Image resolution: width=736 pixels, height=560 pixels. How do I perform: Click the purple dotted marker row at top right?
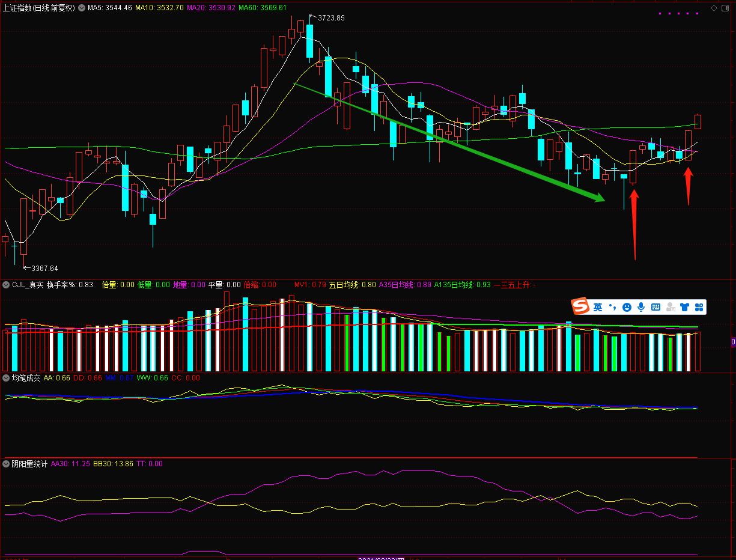point(680,13)
